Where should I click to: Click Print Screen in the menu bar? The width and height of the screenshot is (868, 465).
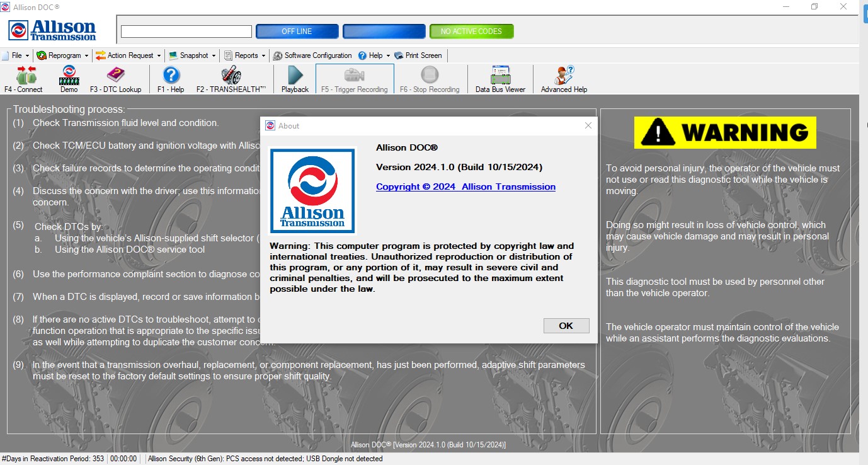coord(418,55)
